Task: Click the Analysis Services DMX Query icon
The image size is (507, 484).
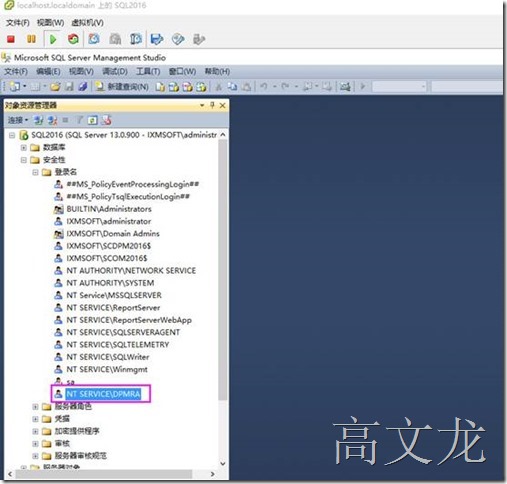Action: click(x=188, y=87)
